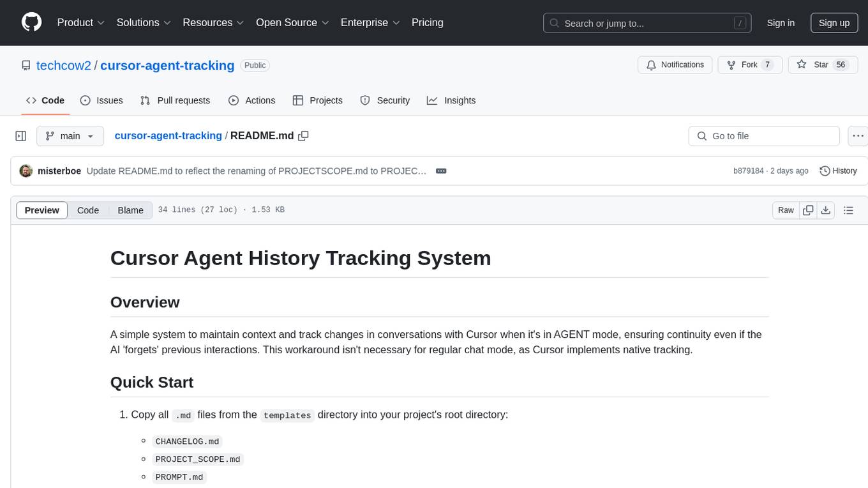Open the techcow2 owner profile

pyautogui.click(x=64, y=65)
